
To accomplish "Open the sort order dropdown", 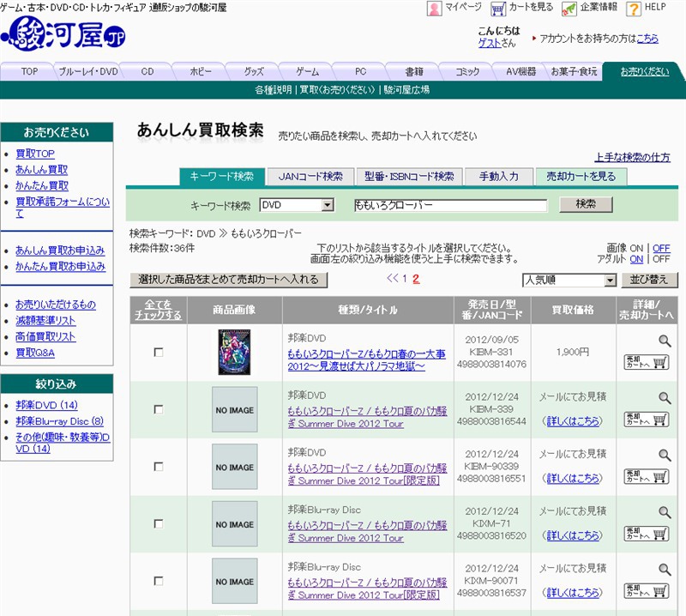I will pos(569,281).
